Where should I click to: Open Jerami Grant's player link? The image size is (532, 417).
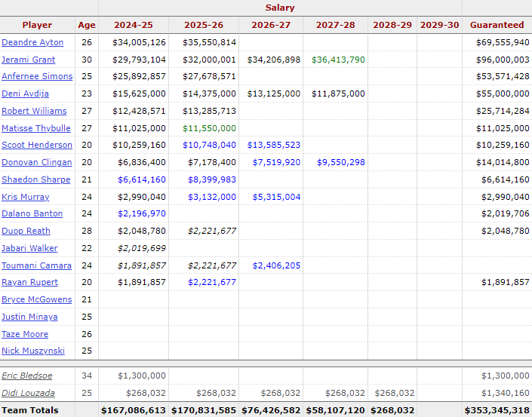[28, 60]
